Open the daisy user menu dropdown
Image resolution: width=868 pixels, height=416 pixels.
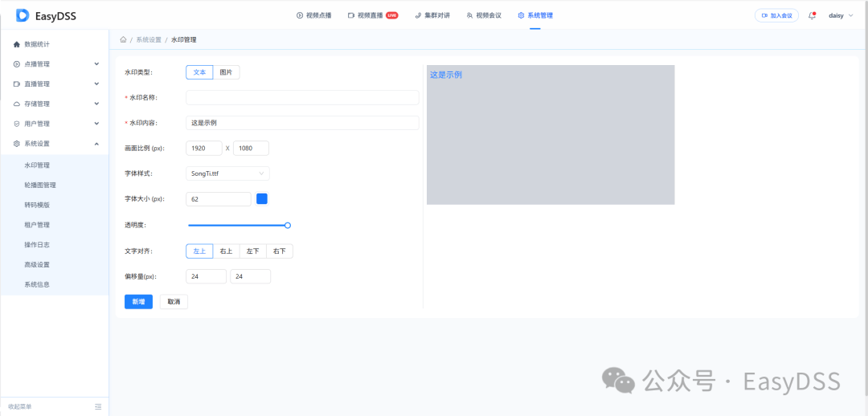[x=841, y=15]
